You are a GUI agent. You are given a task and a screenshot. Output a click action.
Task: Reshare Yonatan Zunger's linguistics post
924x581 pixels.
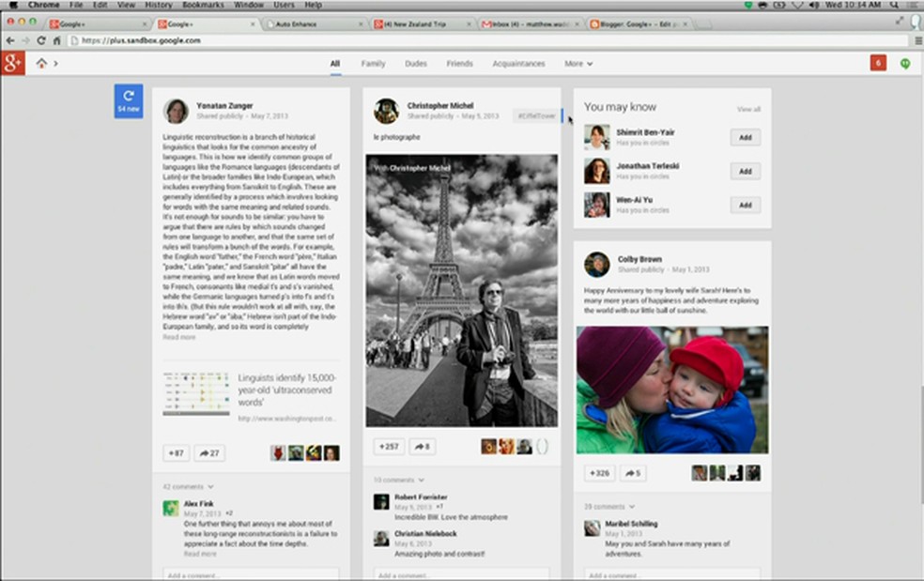click(x=208, y=452)
